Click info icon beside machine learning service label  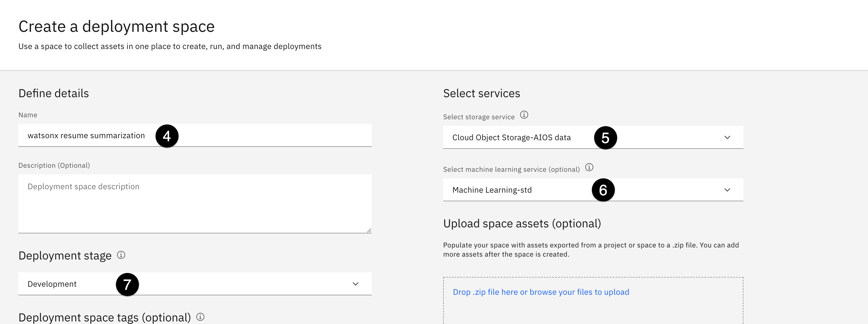589,167
